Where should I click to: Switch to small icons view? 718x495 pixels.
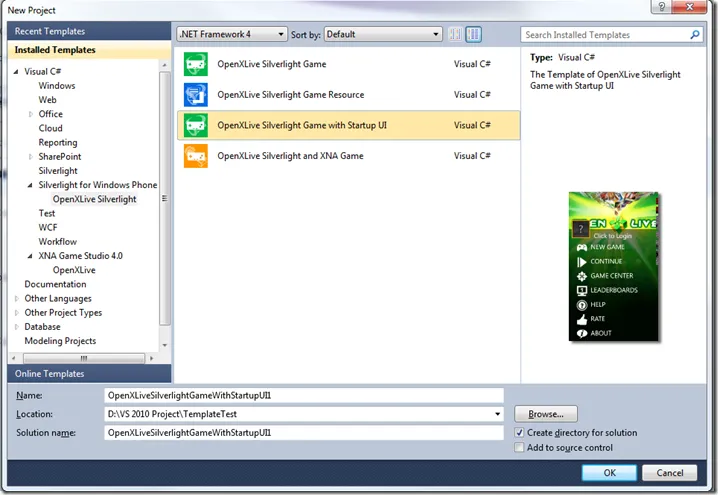[x=455, y=34]
